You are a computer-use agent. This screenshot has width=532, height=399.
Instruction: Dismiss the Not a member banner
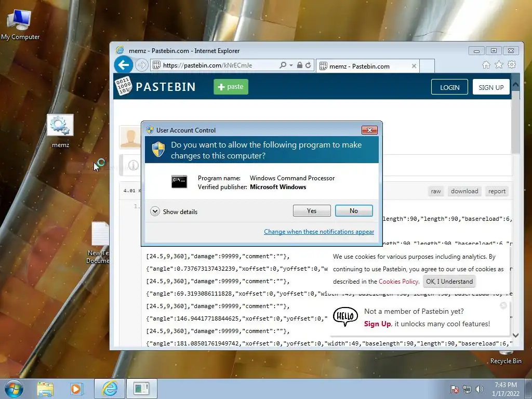click(x=503, y=305)
